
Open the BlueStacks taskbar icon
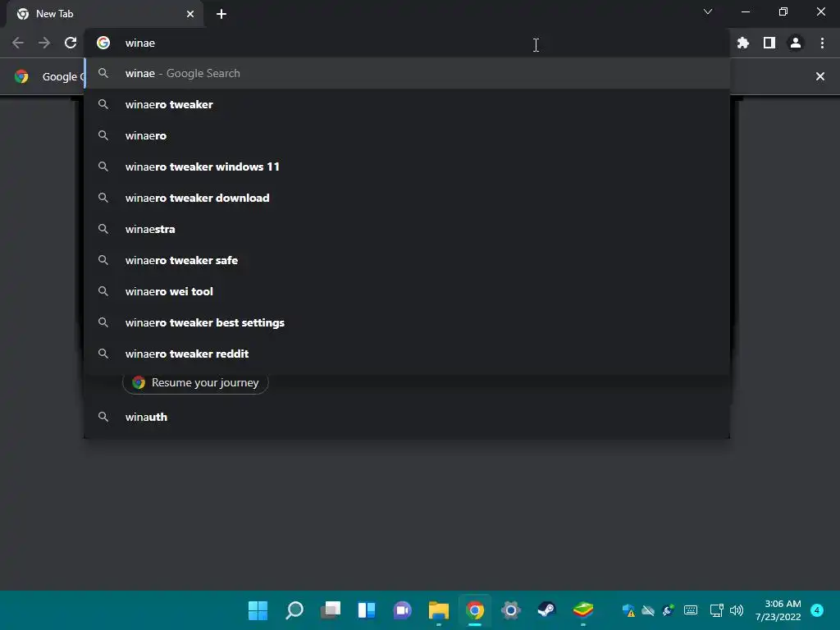click(583, 610)
